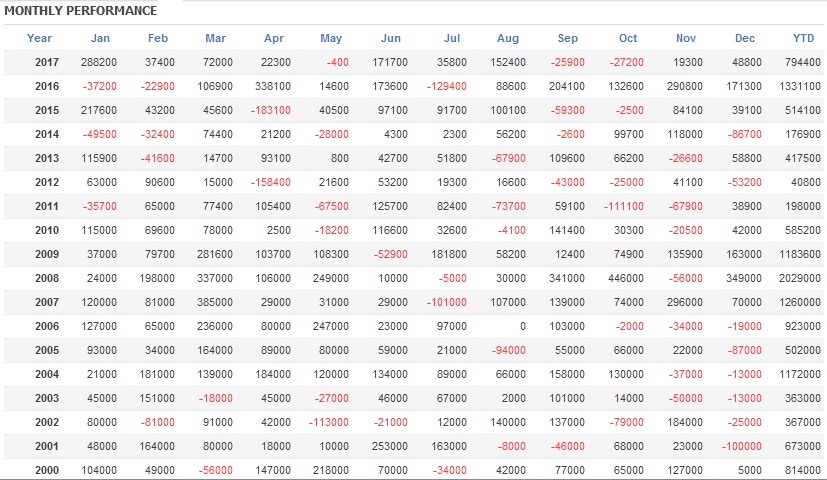Screen dimensions: 827x480
Task: Click the red -400 in 2017 May
Action: click(x=337, y=62)
